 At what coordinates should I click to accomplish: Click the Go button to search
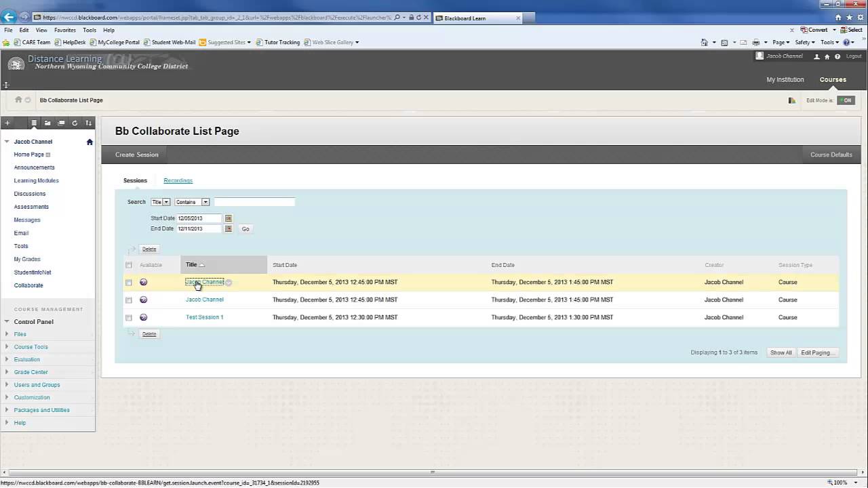(x=245, y=229)
